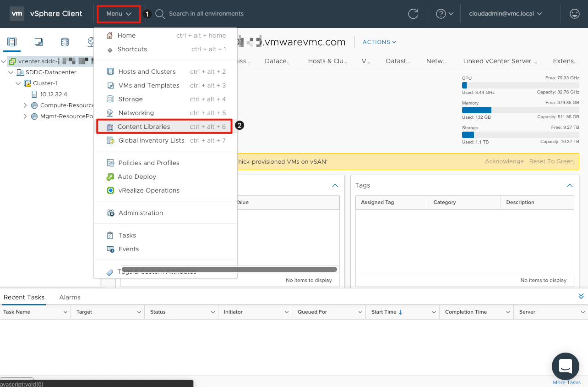Click the smiley feedback icon
Viewport: 588px width, 387px height.
(574, 14)
